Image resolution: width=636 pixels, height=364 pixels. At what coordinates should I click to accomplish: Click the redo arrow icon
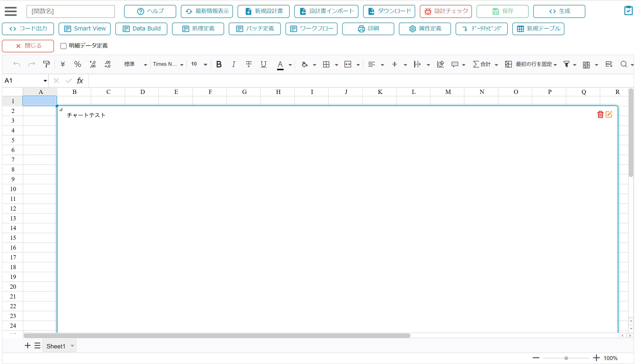pyautogui.click(x=32, y=64)
